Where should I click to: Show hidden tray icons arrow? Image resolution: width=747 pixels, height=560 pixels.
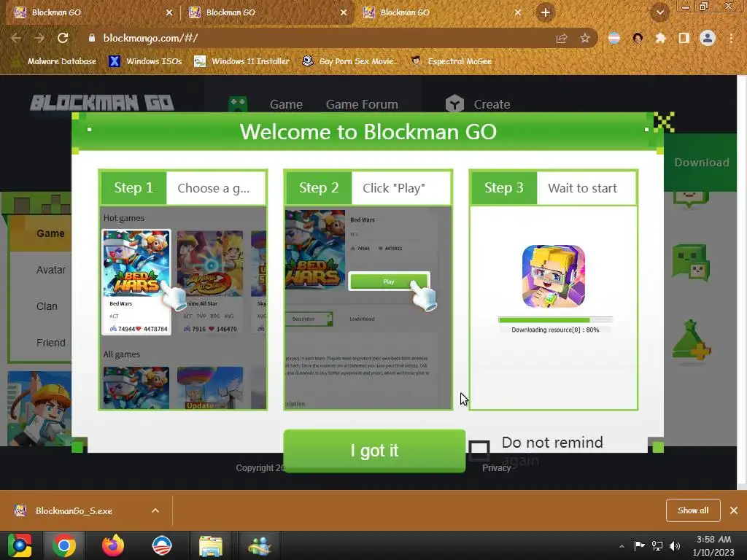click(x=622, y=546)
